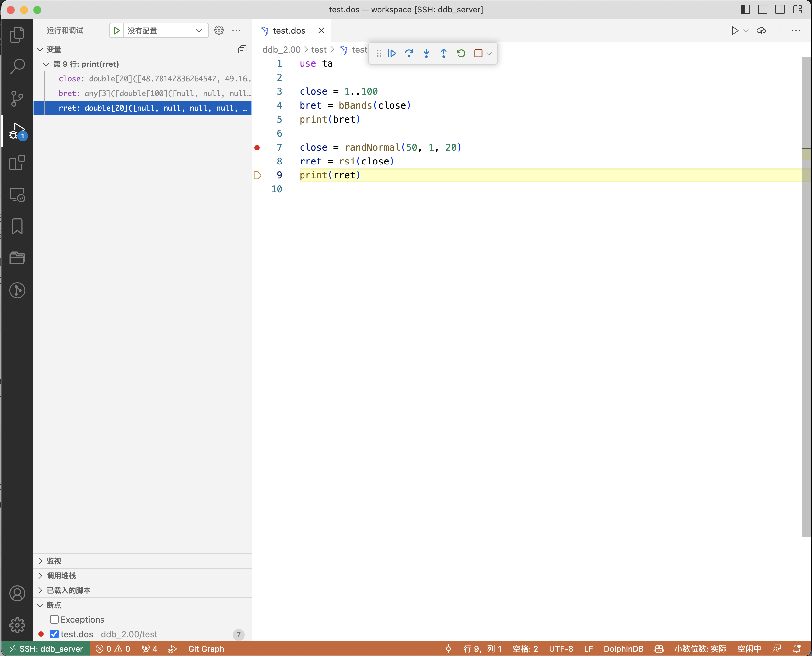
Task: Open the Extensions sidebar view
Action: pyautogui.click(x=17, y=163)
